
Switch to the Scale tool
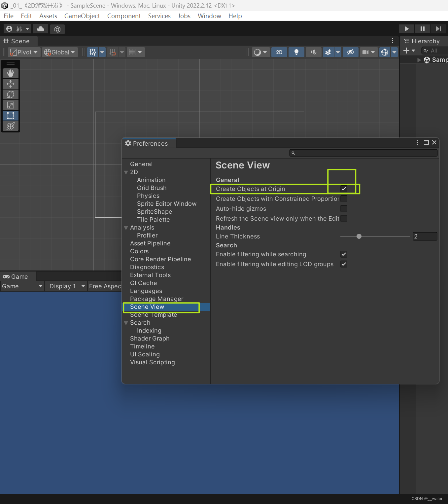(10, 105)
